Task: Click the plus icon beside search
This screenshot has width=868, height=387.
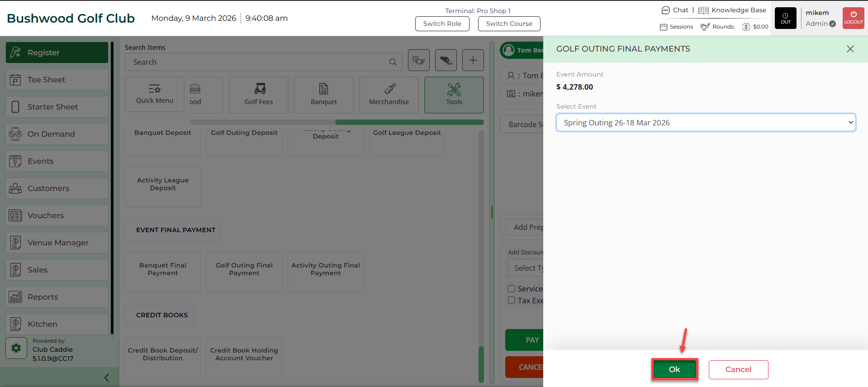Action: [x=473, y=61]
